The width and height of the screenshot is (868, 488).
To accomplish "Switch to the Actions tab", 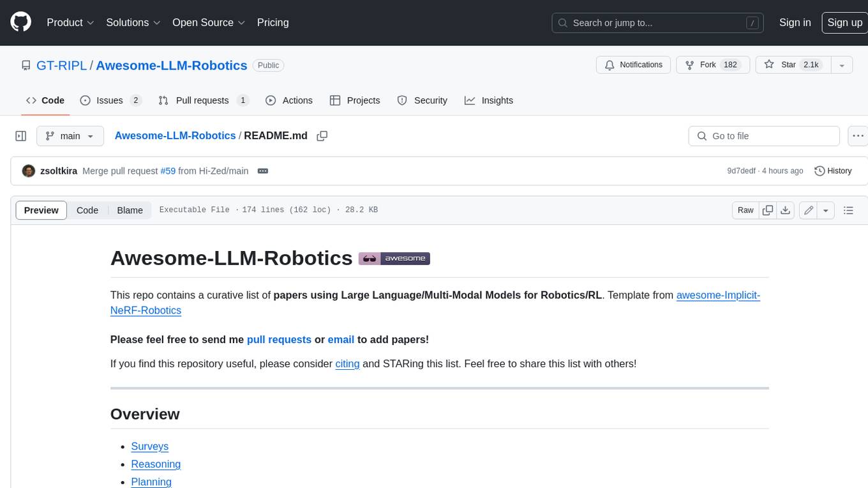I will tap(288, 100).
